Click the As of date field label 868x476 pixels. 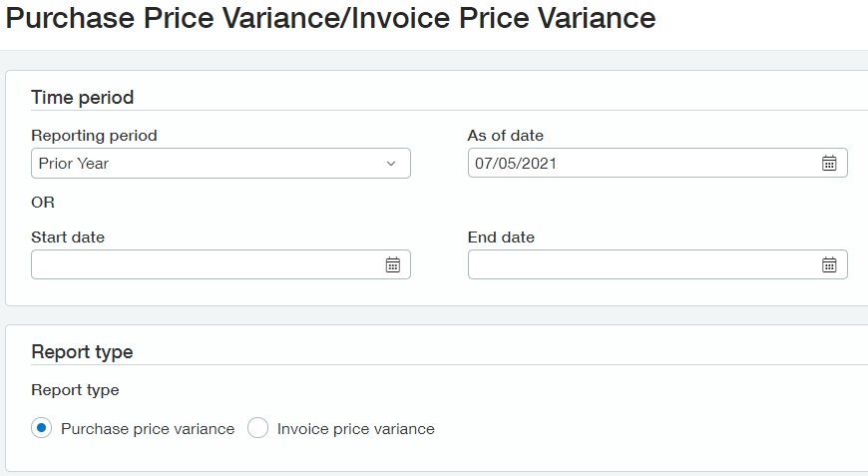click(506, 136)
